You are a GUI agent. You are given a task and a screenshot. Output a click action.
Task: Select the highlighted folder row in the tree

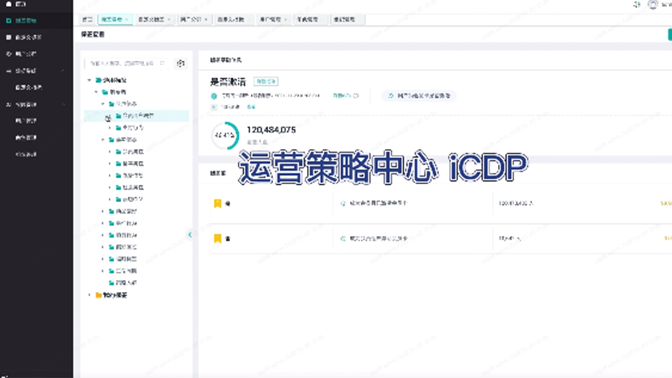(x=136, y=116)
